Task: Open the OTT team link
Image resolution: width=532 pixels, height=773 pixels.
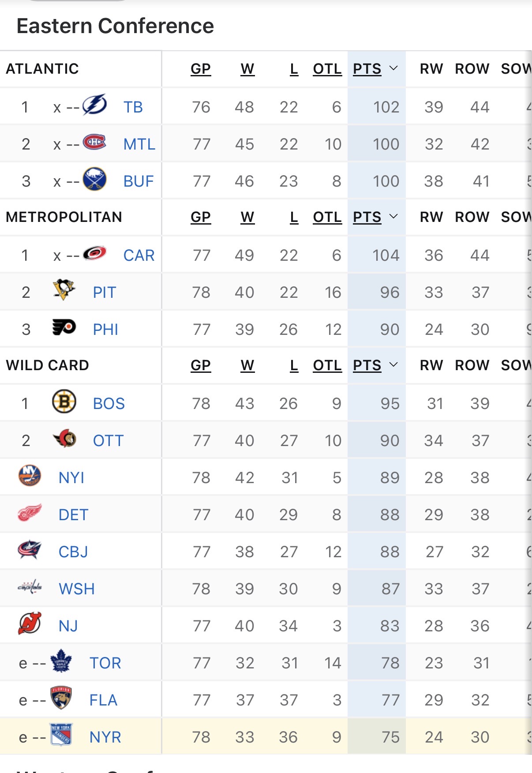Action: click(x=108, y=441)
